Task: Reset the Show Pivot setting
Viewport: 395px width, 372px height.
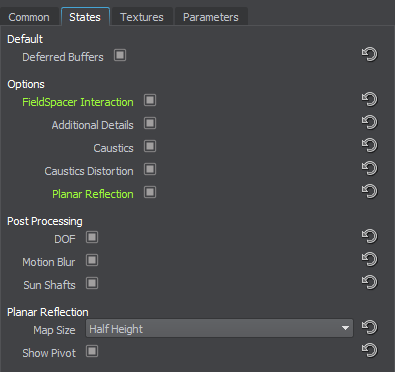Action: point(369,350)
